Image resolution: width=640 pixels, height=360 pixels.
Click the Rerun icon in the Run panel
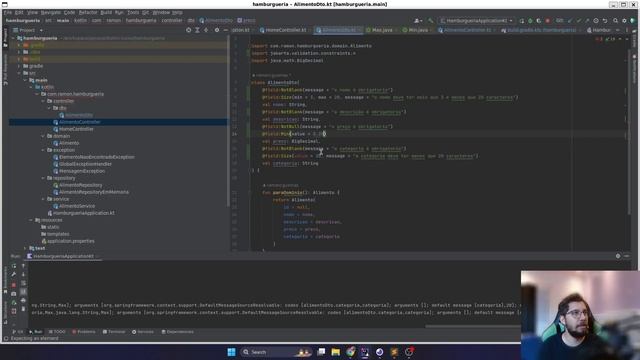14,266
